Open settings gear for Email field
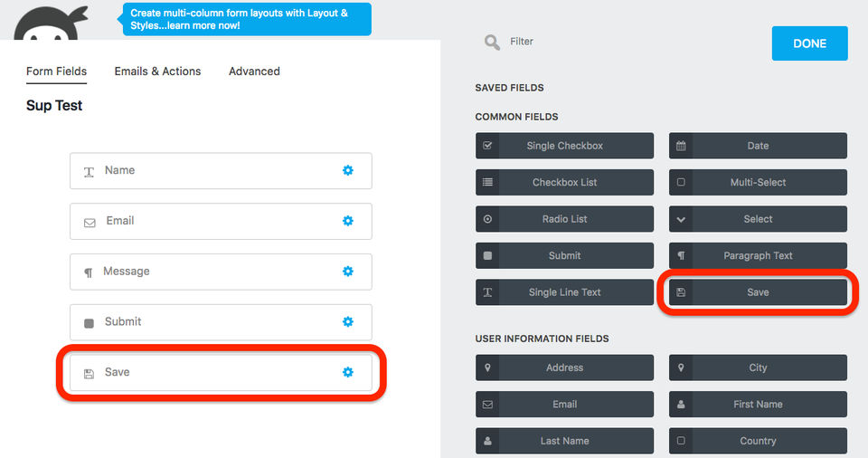 pos(348,221)
